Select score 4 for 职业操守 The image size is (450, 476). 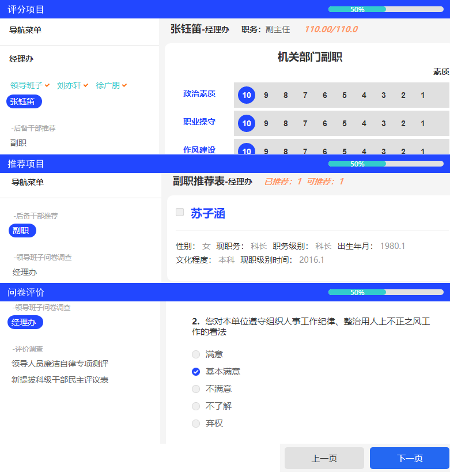364,123
